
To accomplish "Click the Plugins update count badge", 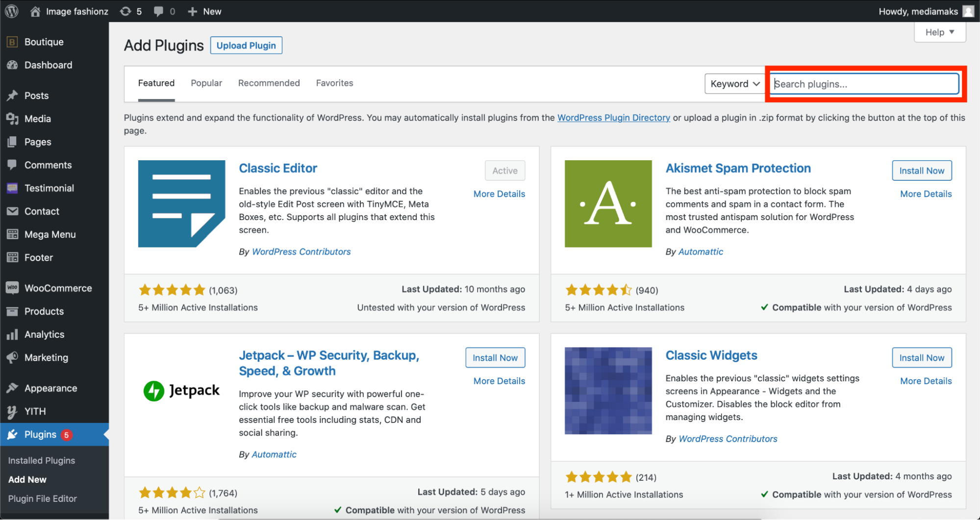I will pyautogui.click(x=66, y=435).
